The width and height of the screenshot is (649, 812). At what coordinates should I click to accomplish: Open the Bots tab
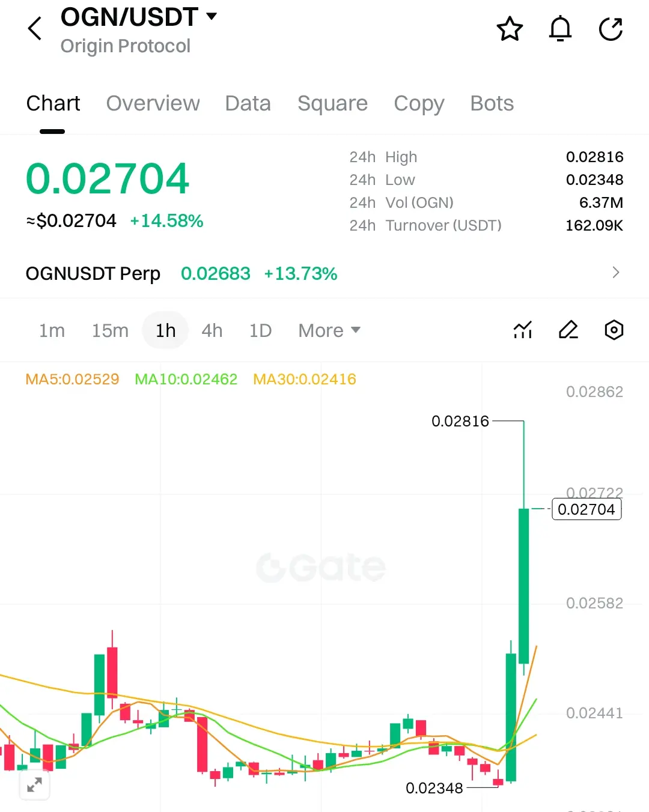coord(492,103)
